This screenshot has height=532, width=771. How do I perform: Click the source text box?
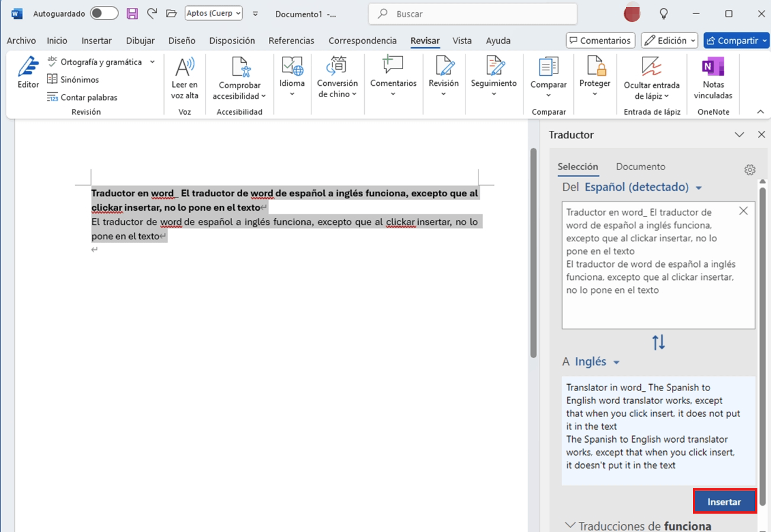click(658, 265)
